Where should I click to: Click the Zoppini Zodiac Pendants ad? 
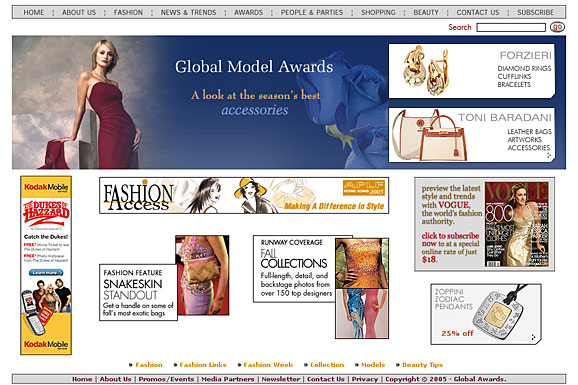pos(486,314)
